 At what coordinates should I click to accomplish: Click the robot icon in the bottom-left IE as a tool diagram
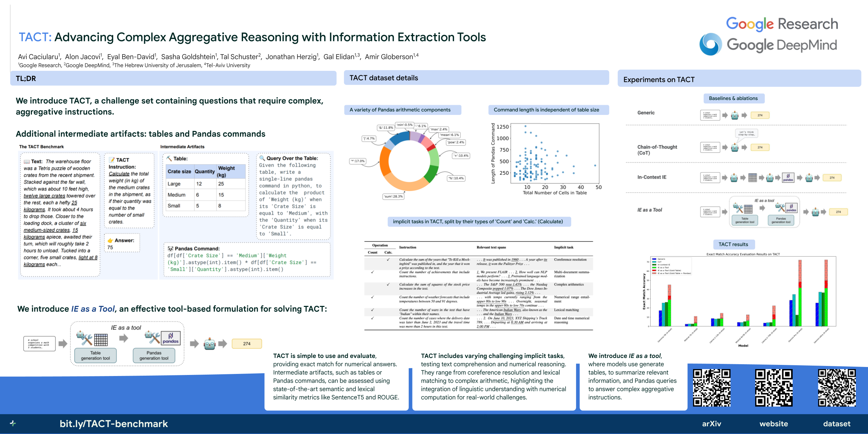210,344
